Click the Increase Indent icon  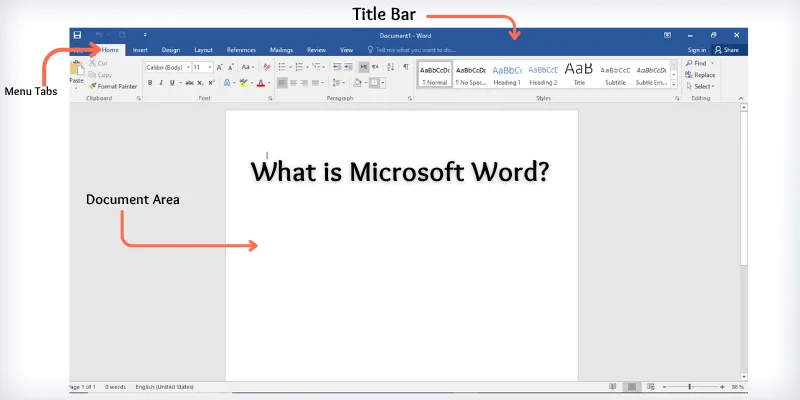(348, 67)
